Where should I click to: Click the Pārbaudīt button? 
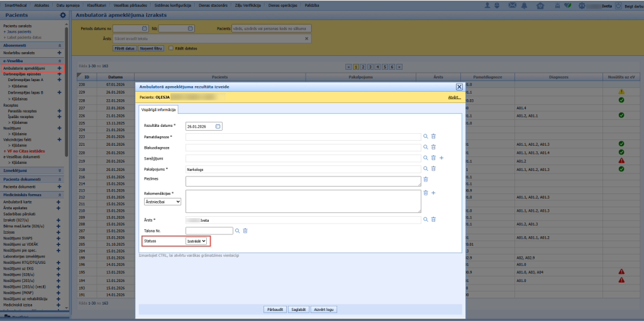tap(275, 310)
